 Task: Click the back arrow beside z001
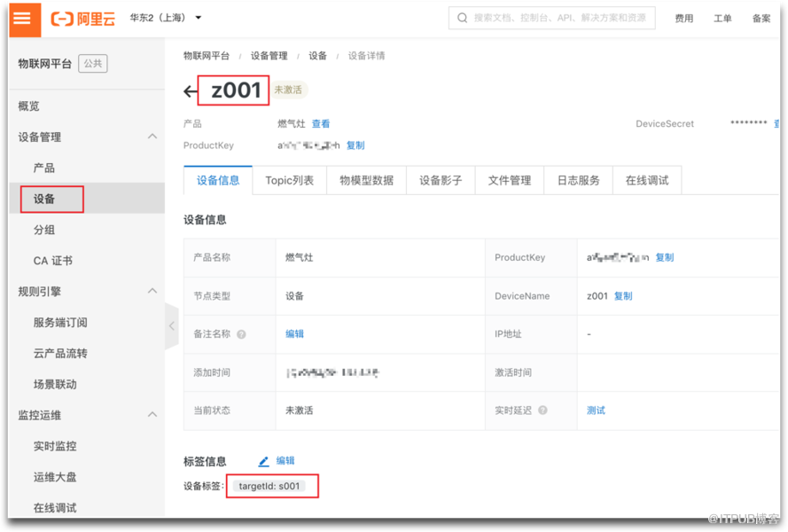pyautogui.click(x=191, y=90)
